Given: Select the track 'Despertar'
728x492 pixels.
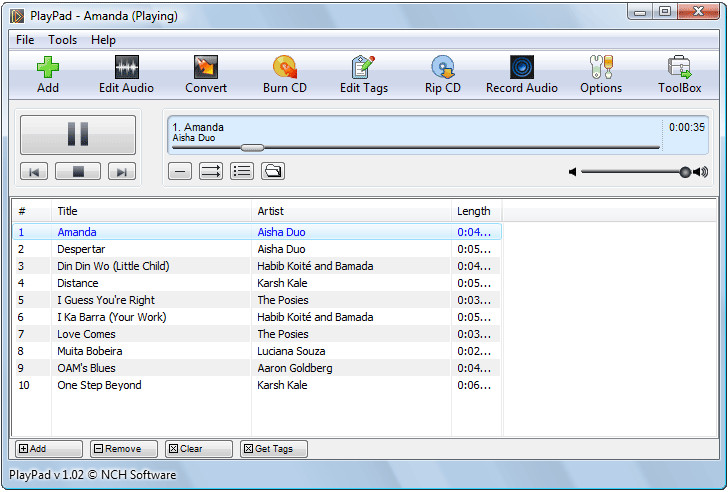Looking at the screenshot, I should tap(257, 249).
